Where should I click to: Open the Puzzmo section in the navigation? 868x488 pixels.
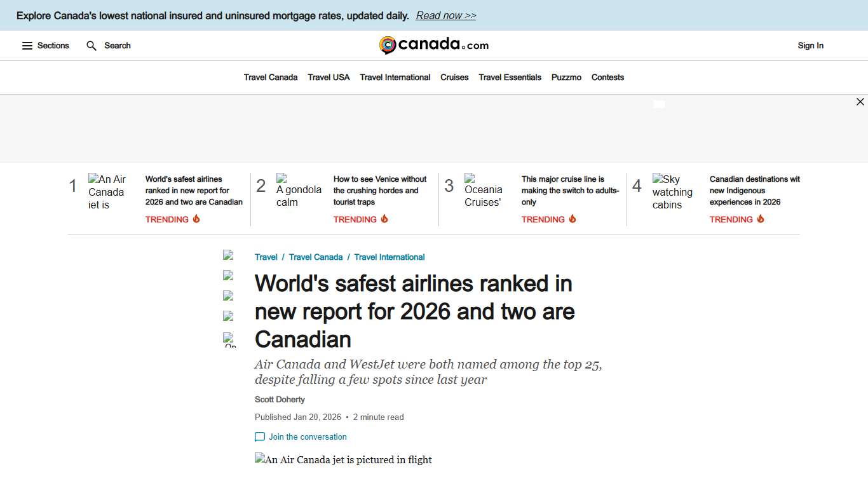click(x=566, y=77)
